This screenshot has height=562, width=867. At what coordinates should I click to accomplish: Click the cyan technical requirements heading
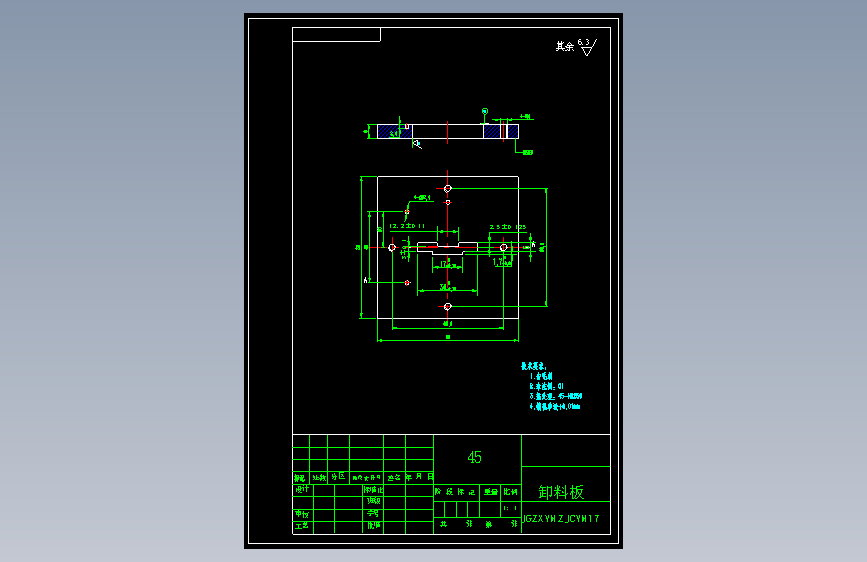(x=534, y=366)
